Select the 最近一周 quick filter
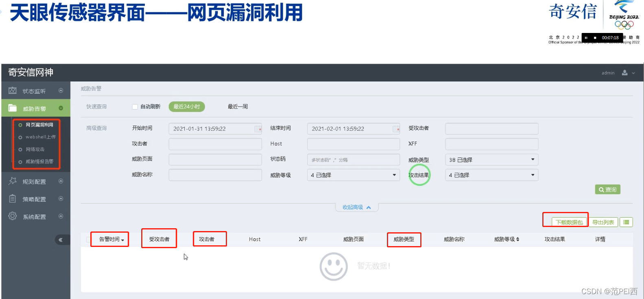The width and height of the screenshot is (644, 299). coord(238,107)
